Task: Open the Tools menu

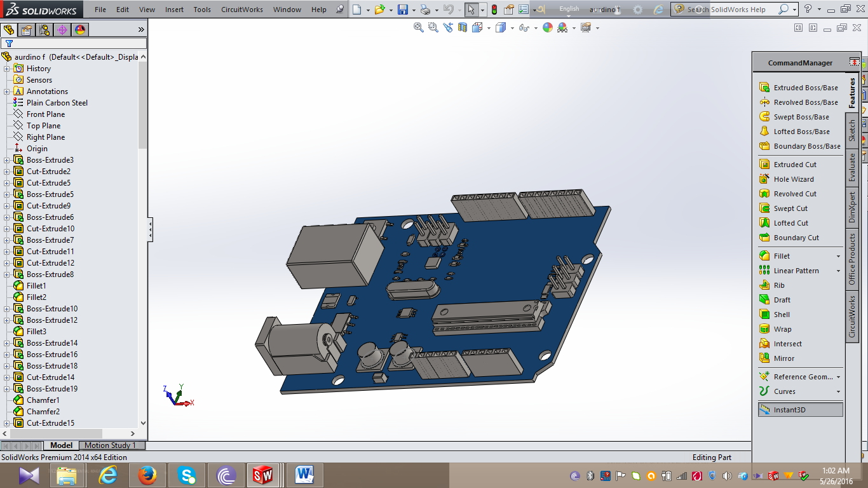Action: click(x=202, y=10)
